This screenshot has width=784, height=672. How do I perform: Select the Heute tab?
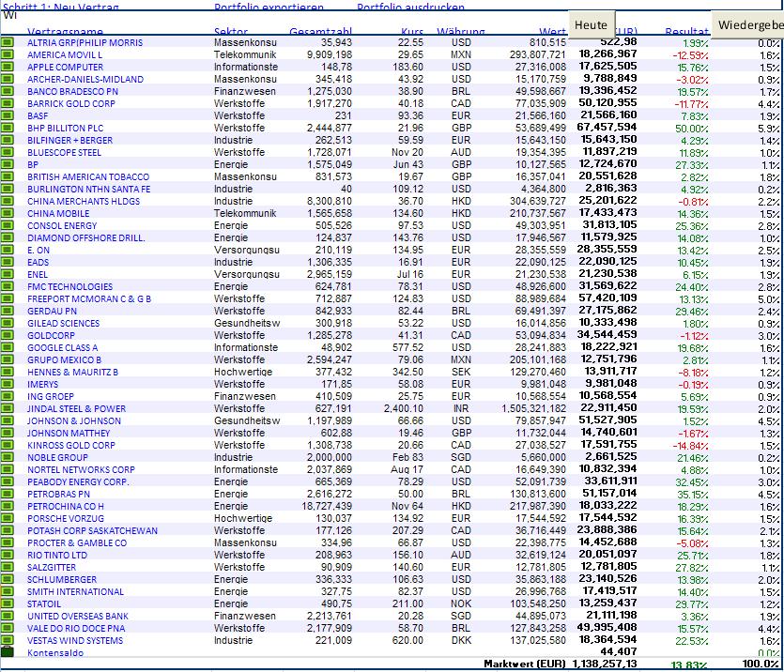coord(592,24)
